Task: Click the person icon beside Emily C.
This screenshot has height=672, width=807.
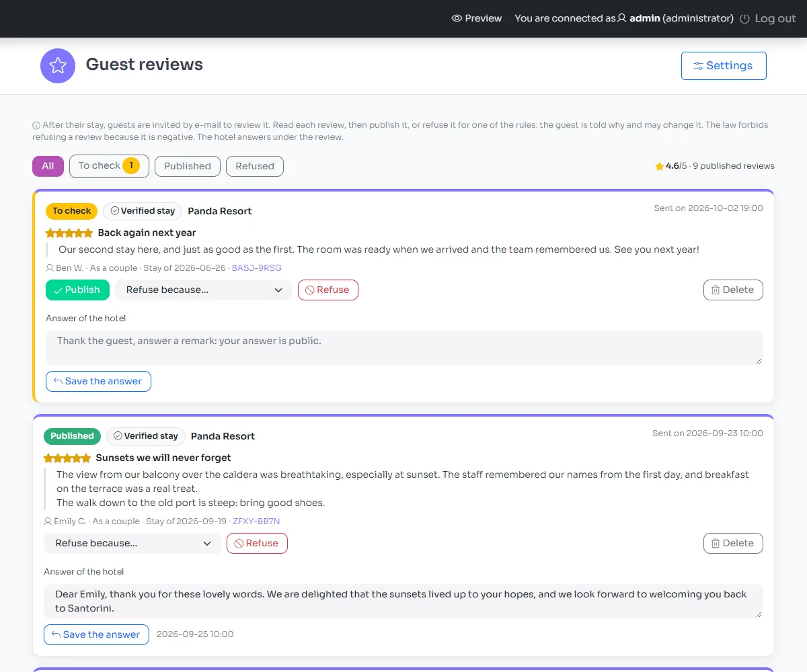Action: click(48, 521)
